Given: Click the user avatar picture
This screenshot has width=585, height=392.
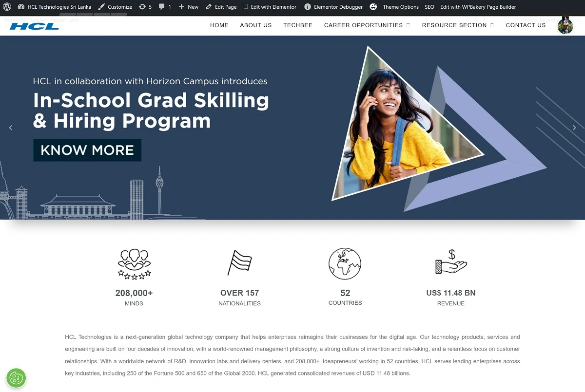Looking at the screenshot, I should pyautogui.click(x=565, y=25).
